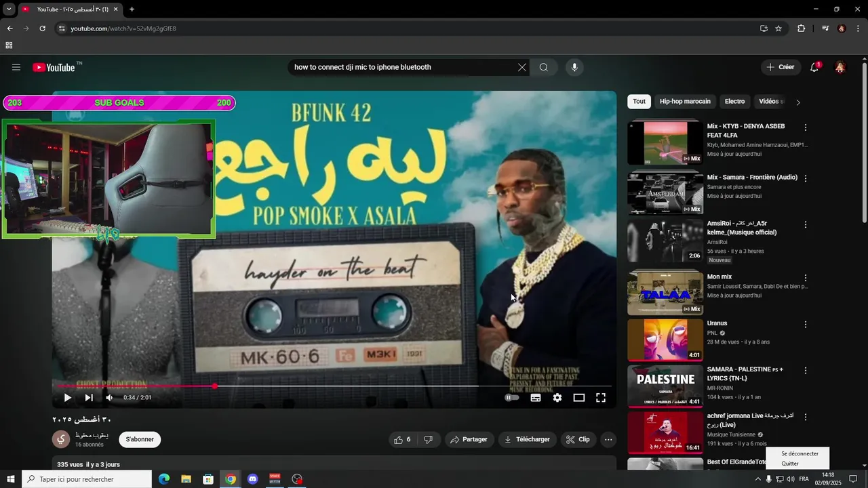Open options for SAMARA - PALESTINE video
Screen dimensions: 868x488
806,371
